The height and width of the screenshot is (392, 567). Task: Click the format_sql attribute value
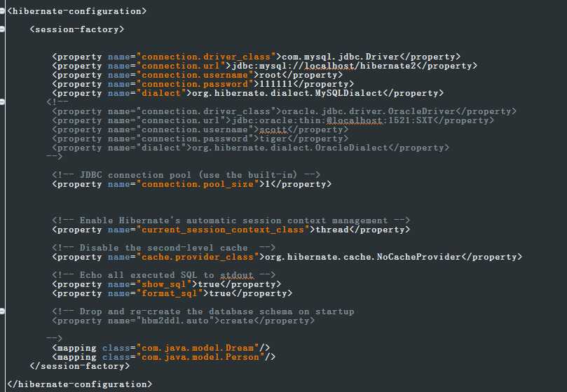coord(169,293)
